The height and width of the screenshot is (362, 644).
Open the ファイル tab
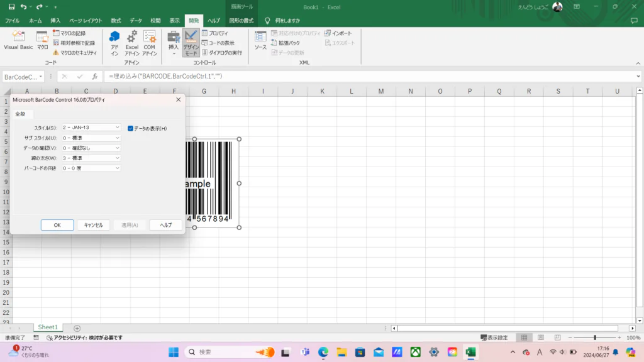point(13,21)
